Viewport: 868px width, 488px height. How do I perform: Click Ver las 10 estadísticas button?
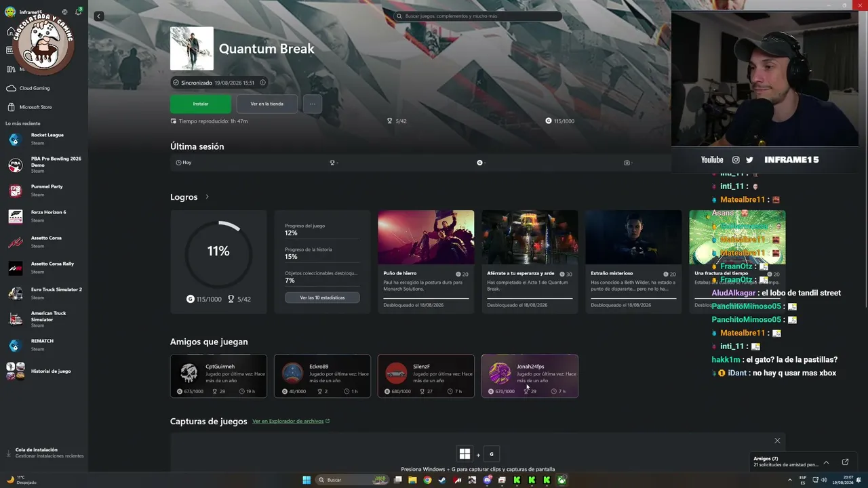pyautogui.click(x=322, y=298)
